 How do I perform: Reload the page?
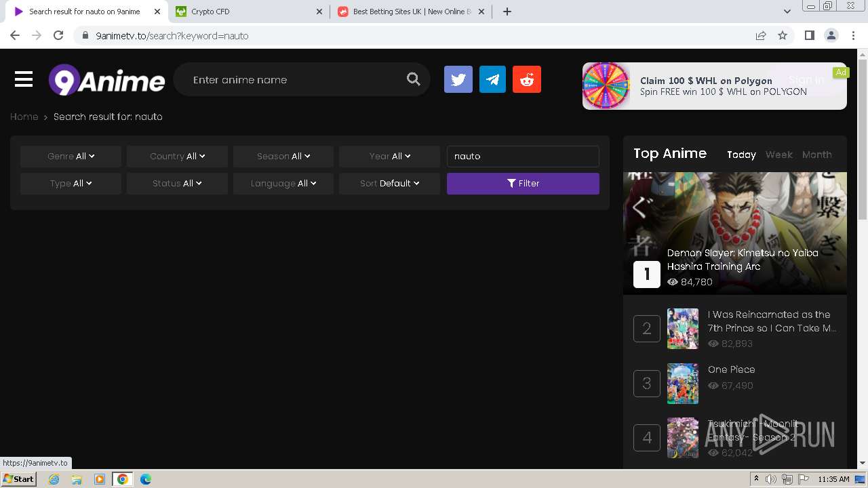(58, 35)
